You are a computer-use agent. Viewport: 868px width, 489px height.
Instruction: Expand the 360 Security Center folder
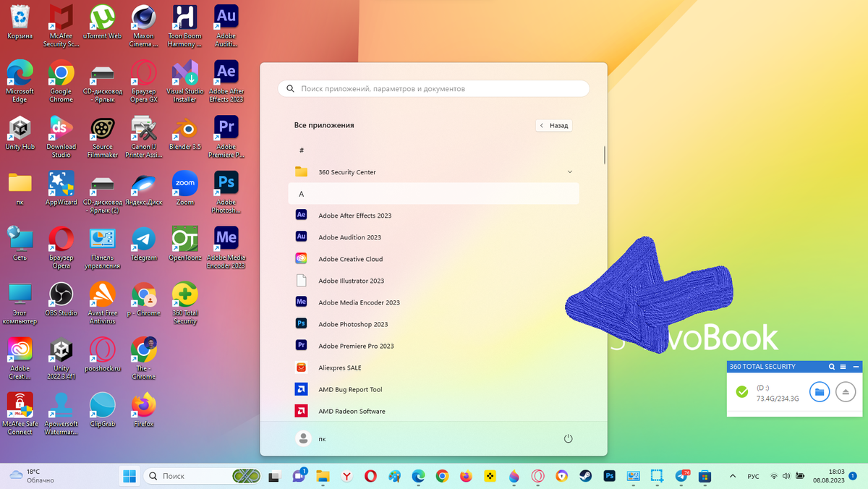433,172
